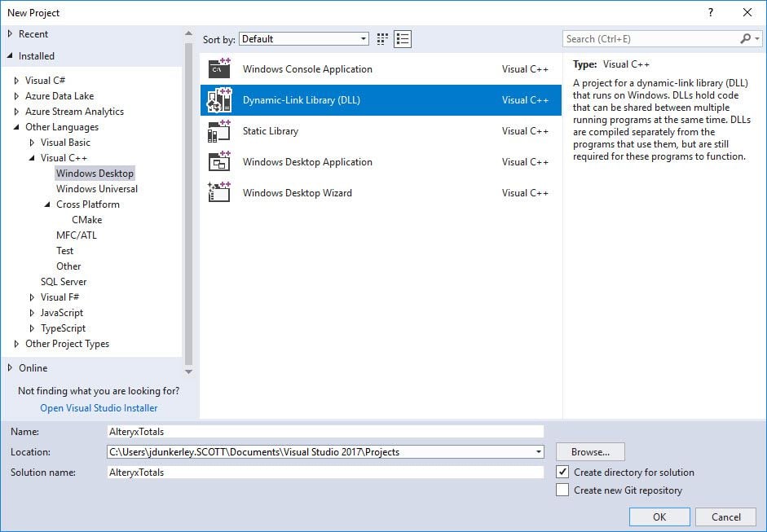
Task: Switch to small icons view
Action: click(x=382, y=39)
